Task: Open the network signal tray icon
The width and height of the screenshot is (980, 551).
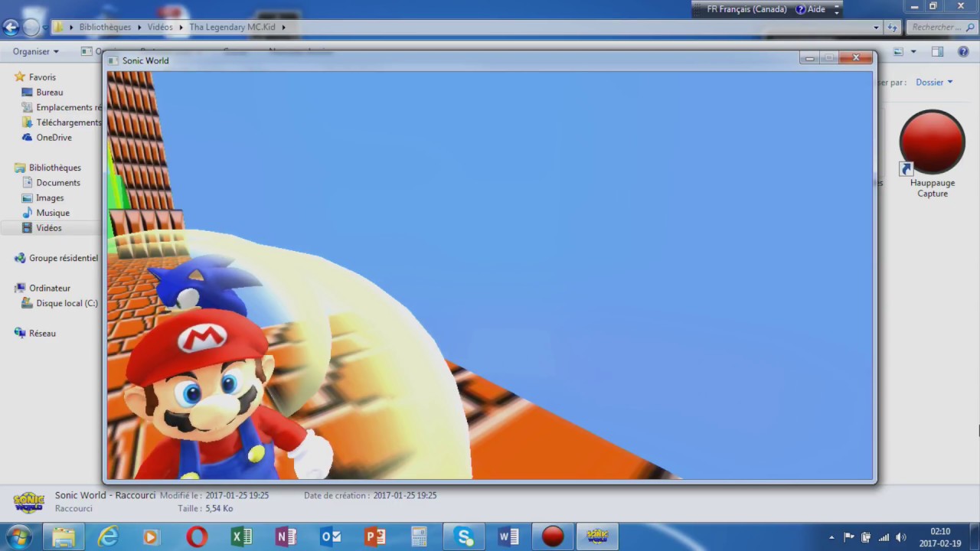Action: [x=884, y=537]
